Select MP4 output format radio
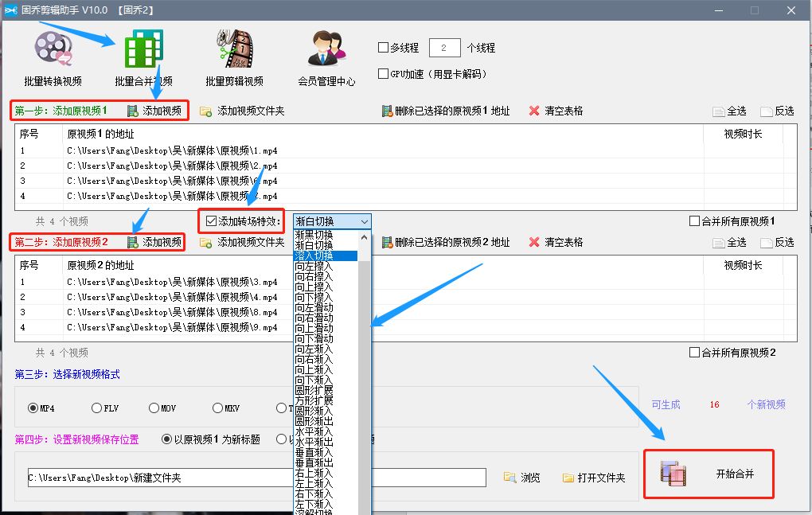The width and height of the screenshot is (812, 515). 33,408
